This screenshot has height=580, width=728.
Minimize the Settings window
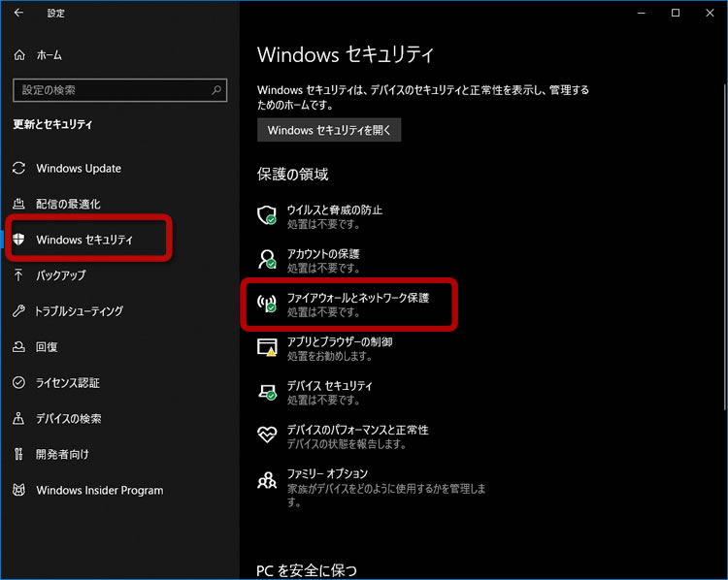[x=642, y=13]
